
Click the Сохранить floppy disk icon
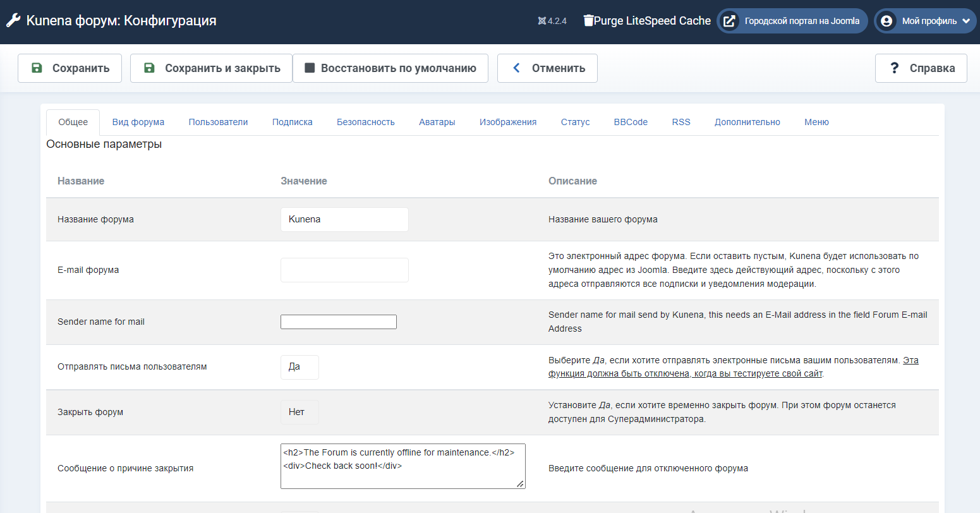pyautogui.click(x=37, y=68)
